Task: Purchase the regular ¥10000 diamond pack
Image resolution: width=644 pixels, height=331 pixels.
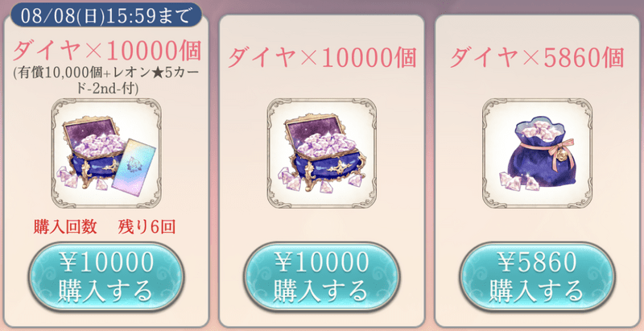Action: click(321, 277)
